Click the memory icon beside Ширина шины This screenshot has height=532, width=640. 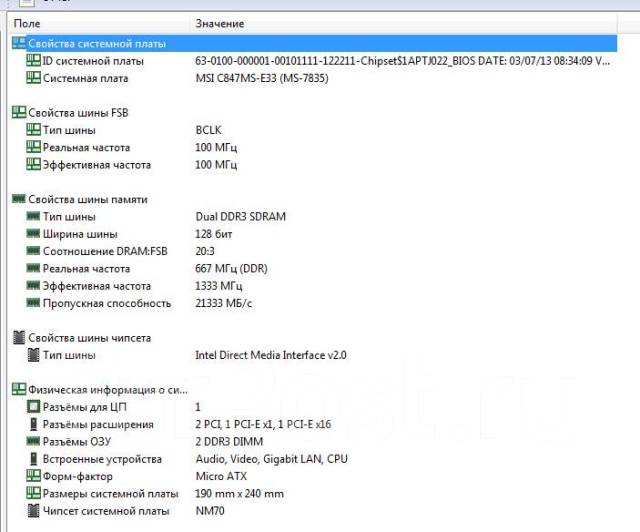[33, 233]
